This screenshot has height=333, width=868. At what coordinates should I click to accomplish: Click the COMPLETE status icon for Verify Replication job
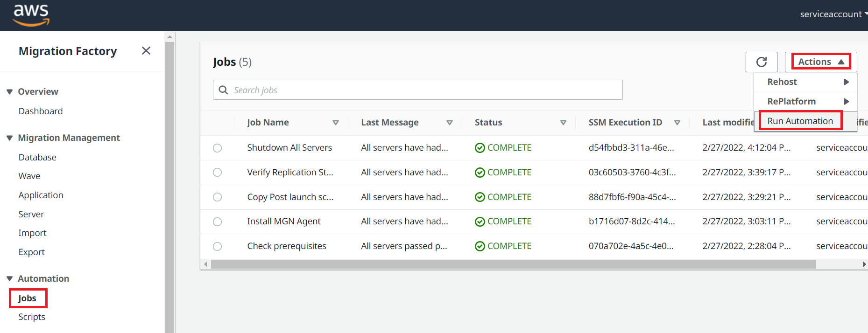pyautogui.click(x=480, y=173)
